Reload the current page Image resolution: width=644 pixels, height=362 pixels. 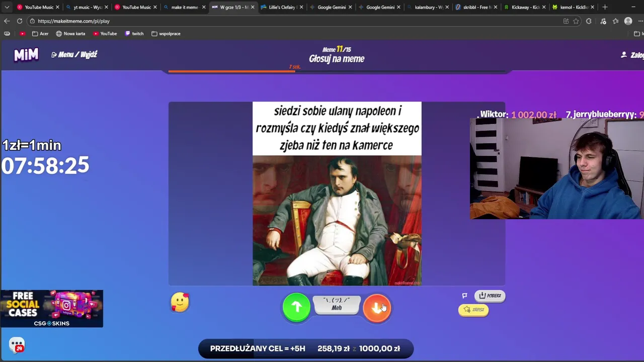click(19, 21)
